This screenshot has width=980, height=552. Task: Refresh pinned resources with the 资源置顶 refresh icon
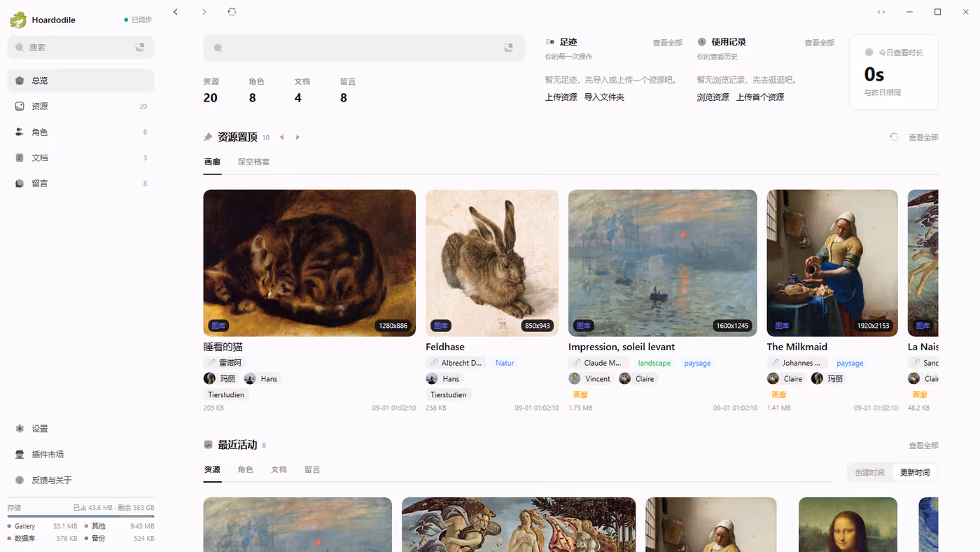[x=894, y=137]
